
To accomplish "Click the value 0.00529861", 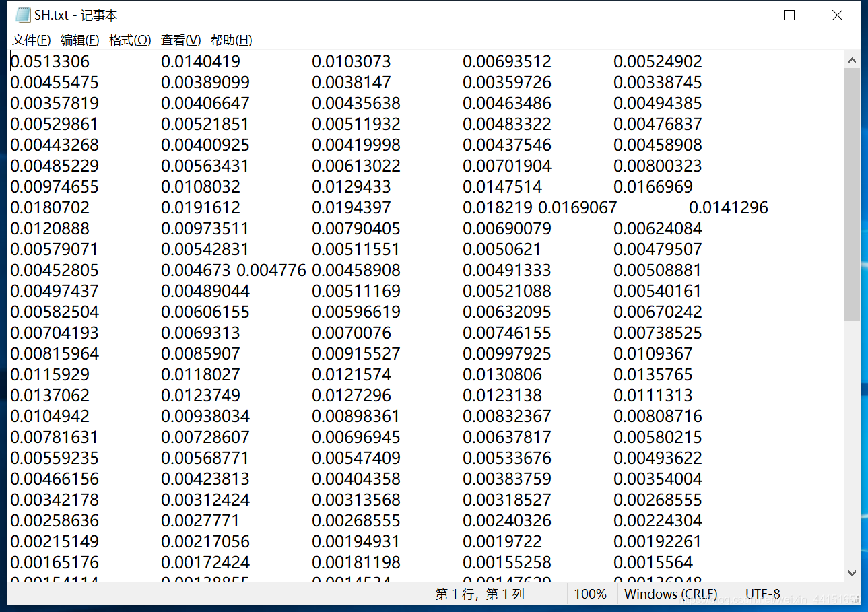I will pyautogui.click(x=55, y=125).
